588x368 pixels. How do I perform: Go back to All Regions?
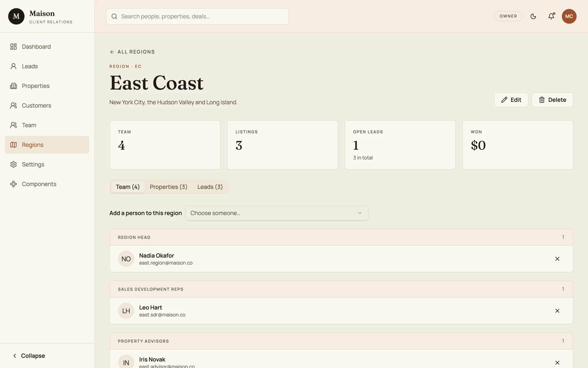tap(132, 52)
